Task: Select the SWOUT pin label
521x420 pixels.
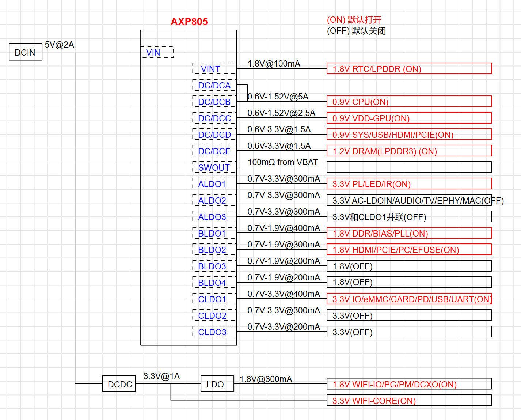Action: pos(214,167)
